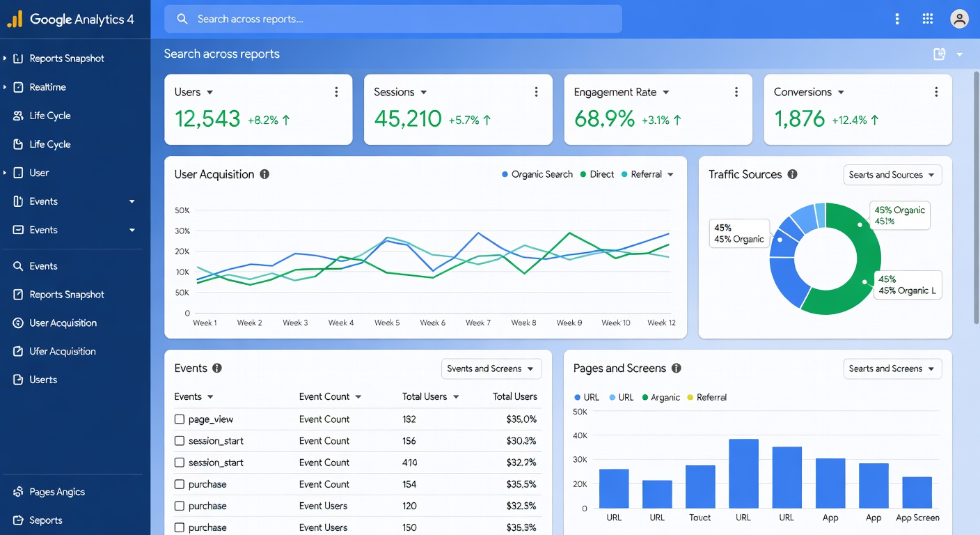
Task: Select Life Cycle in the navigation sidebar
Action: [x=50, y=115]
